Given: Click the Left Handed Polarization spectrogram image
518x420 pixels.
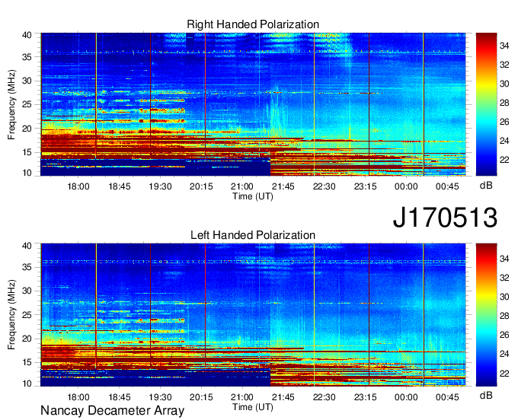Looking at the screenshot, I should [253, 315].
